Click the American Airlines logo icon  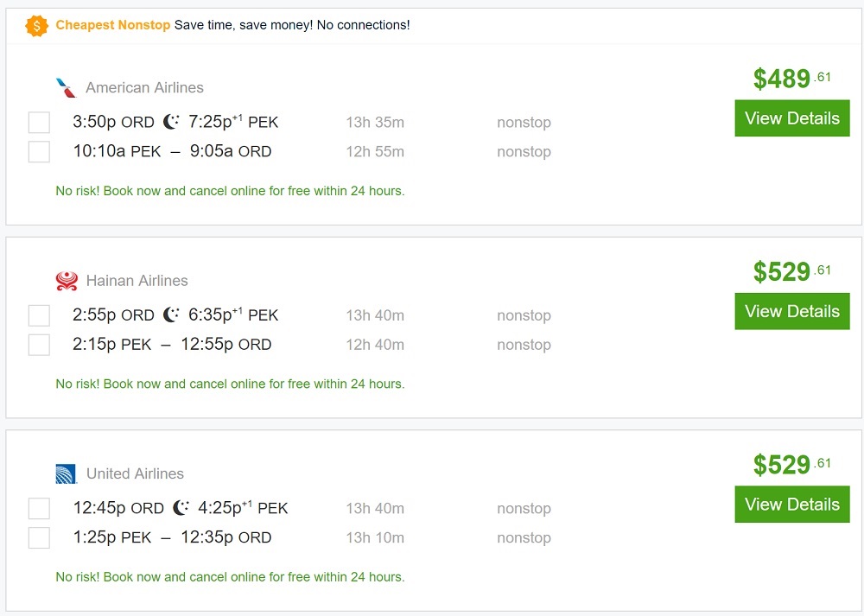coord(67,88)
